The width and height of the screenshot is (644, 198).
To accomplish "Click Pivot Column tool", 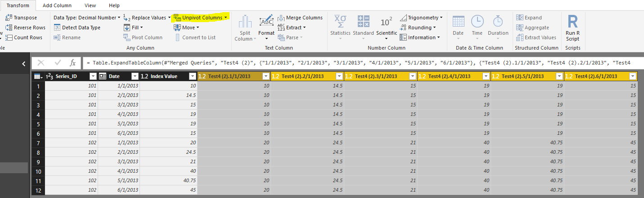I will (143, 37).
